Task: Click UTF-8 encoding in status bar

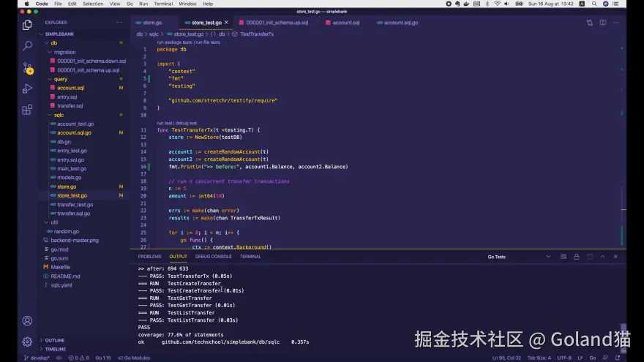Action: point(564,358)
